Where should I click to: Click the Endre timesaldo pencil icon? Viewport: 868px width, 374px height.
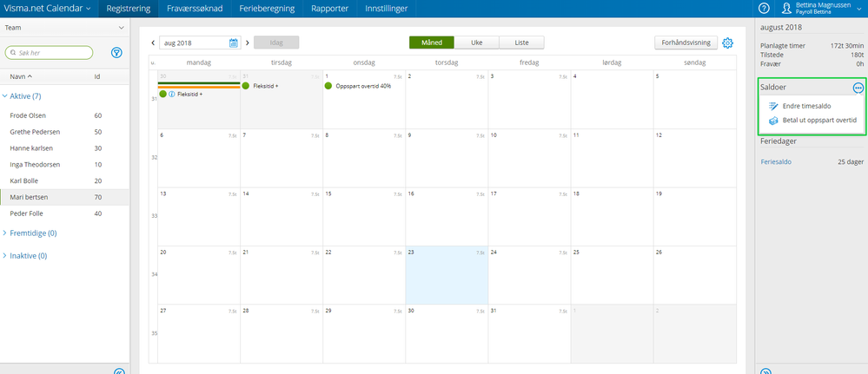773,106
